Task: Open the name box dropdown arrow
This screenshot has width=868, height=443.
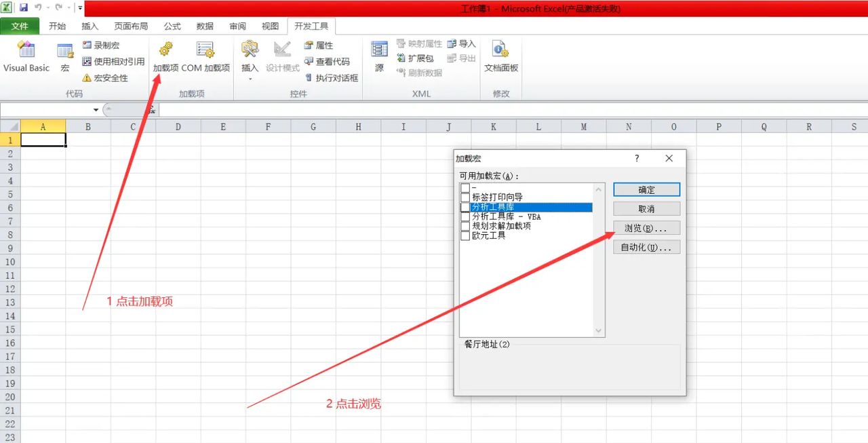Action: point(96,110)
